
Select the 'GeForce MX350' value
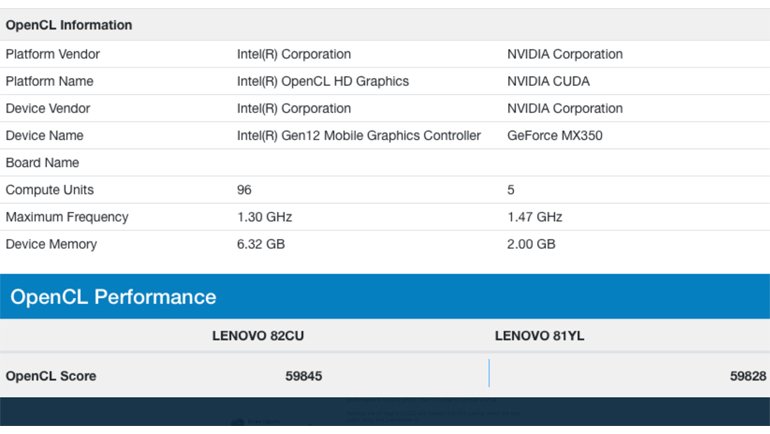554,136
